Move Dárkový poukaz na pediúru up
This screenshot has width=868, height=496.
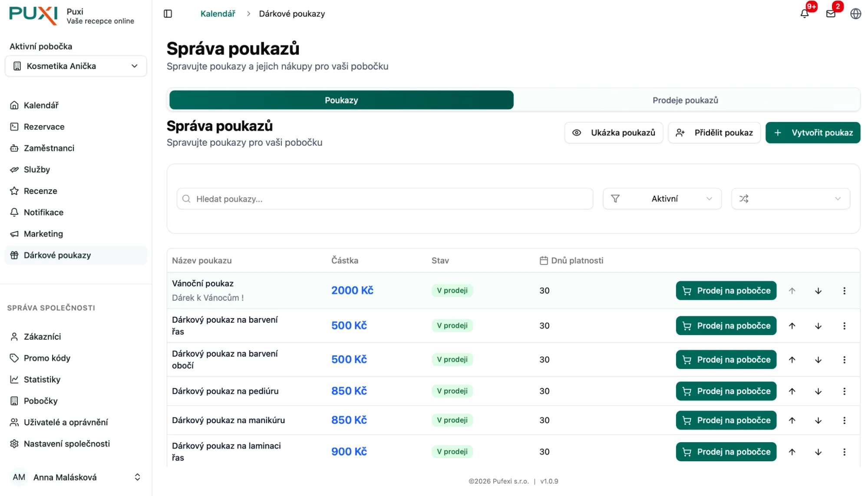point(792,391)
